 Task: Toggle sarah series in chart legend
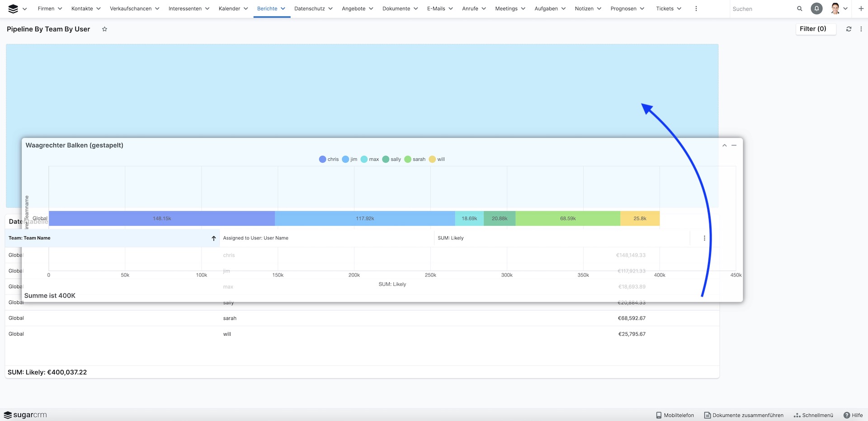click(x=415, y=159)
